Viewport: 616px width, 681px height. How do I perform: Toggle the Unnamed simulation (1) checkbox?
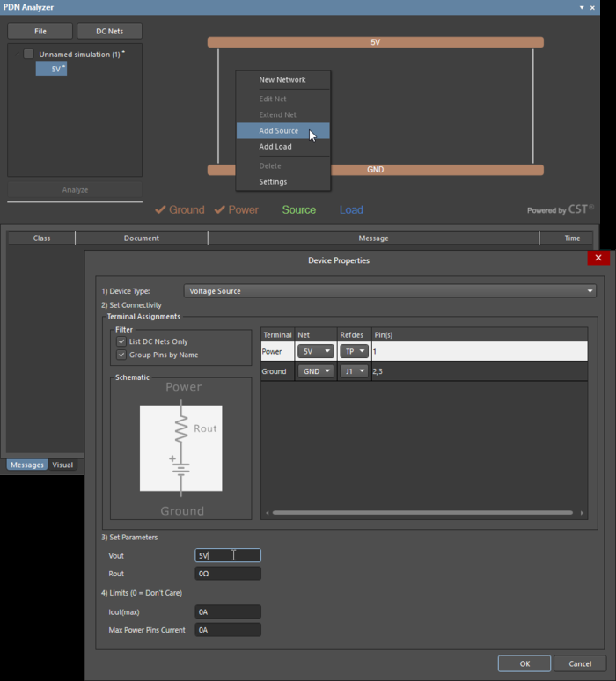click(x=29, y=54)
